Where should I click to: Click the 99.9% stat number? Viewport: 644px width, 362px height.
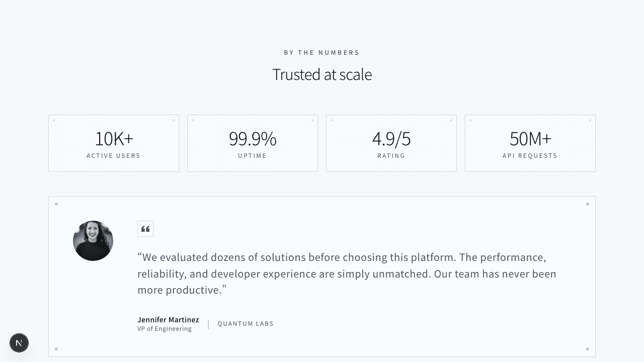pyautogui.click(x=253, y=138)
